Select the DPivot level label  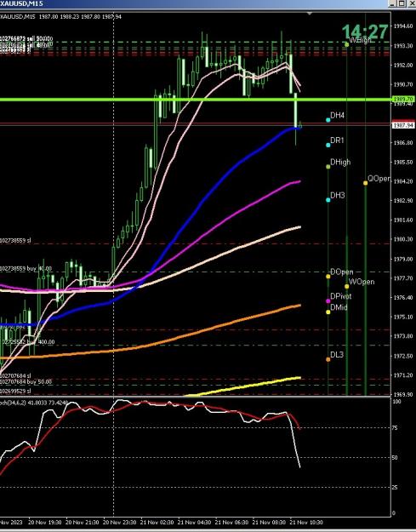click(x=341, y=296)
